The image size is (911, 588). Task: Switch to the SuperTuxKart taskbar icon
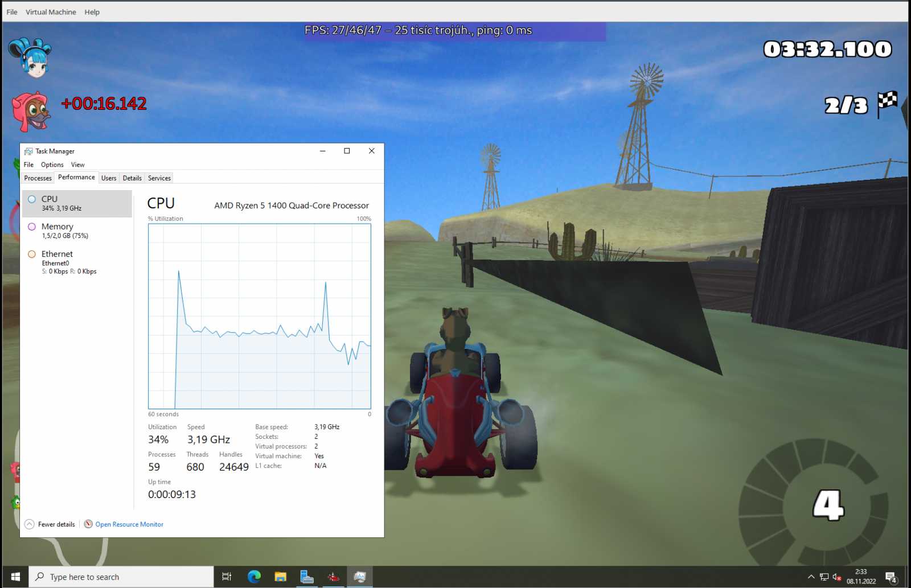pos(334,577)
